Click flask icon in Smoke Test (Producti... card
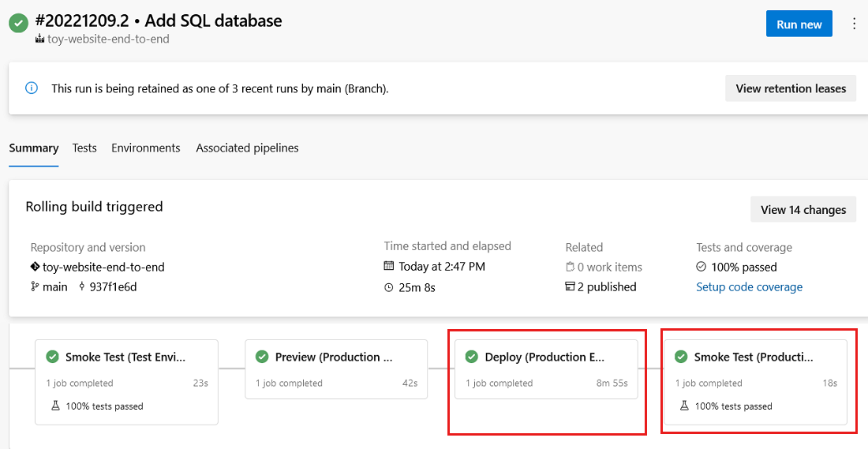The width and height of the screenshot is (868, 449). 684,406
